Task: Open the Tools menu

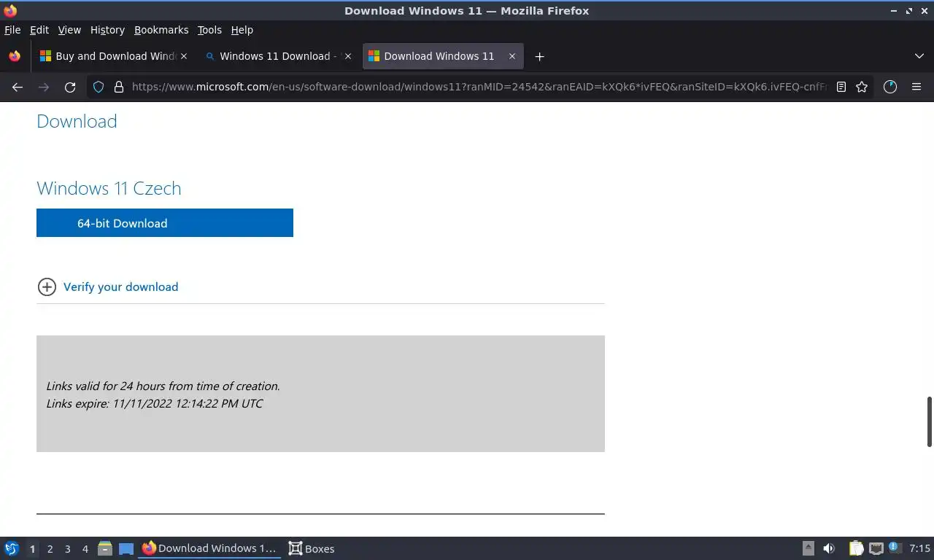Action: [209, 30]
